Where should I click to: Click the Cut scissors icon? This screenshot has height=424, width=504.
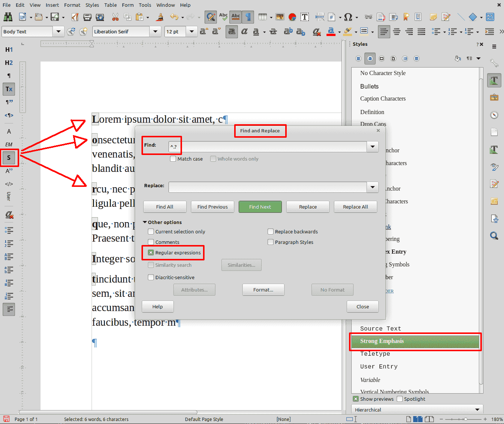click(115, 17)
